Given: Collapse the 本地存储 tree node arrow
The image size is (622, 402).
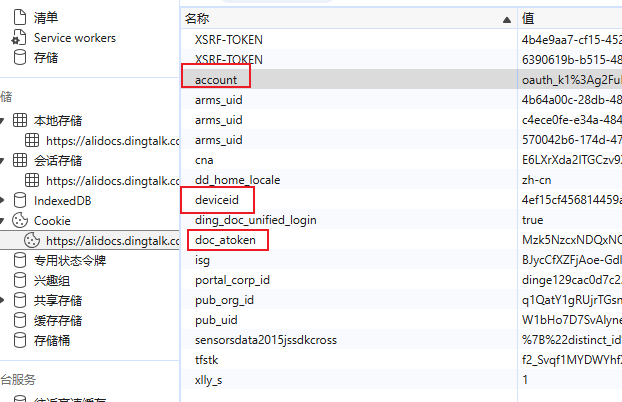Looking at the screenshot, I should pyautogui.click(x=4, y=120).
